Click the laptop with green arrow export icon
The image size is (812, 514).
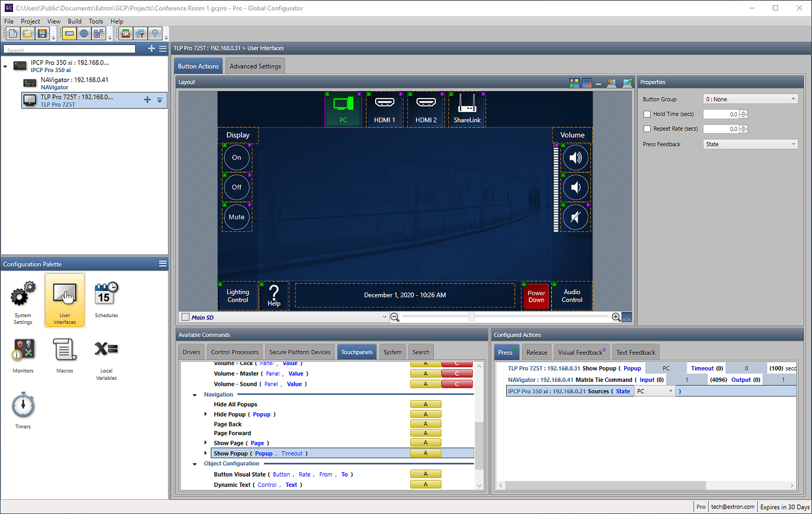(627, 83)
